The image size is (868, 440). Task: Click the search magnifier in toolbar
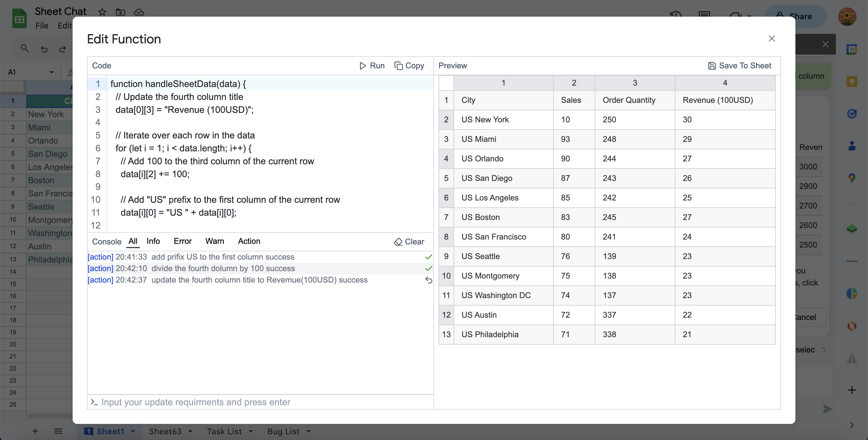click(24, 48)
